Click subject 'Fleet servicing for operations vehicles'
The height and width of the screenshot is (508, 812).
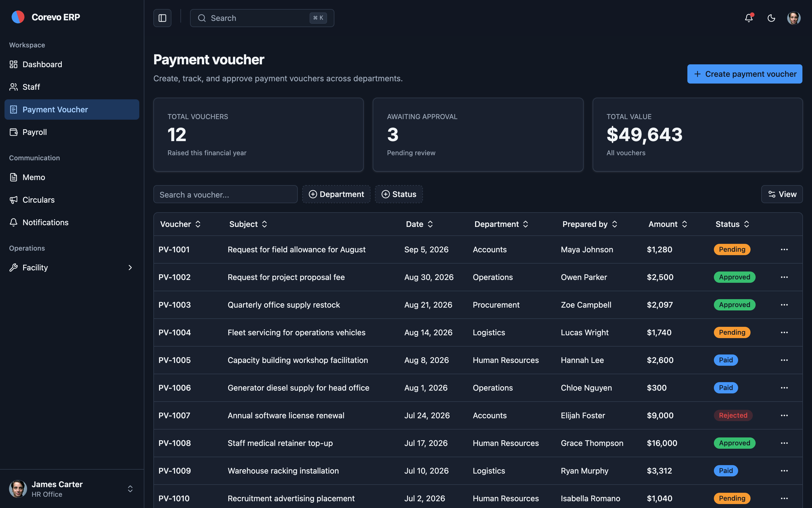296,333
